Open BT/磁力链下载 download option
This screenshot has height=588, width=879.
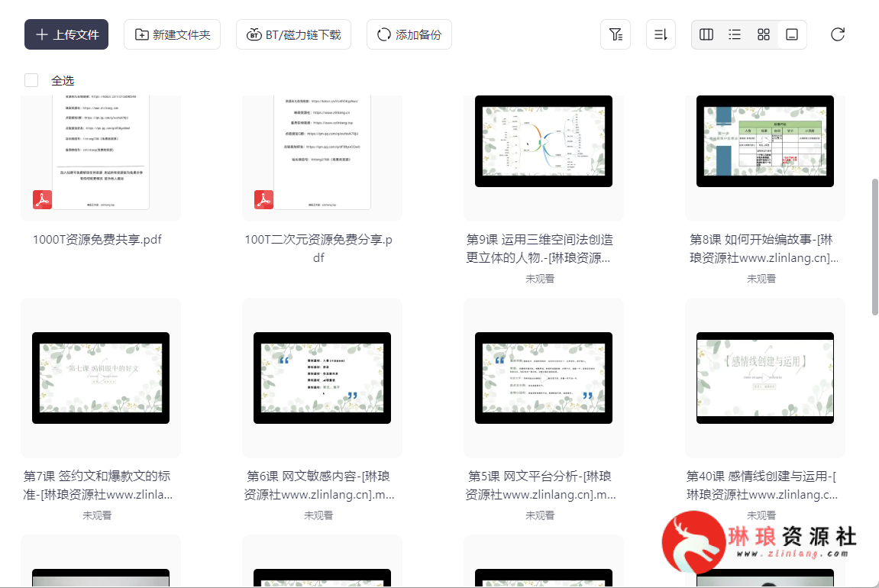pyautogui.click(x=294, y=35)
